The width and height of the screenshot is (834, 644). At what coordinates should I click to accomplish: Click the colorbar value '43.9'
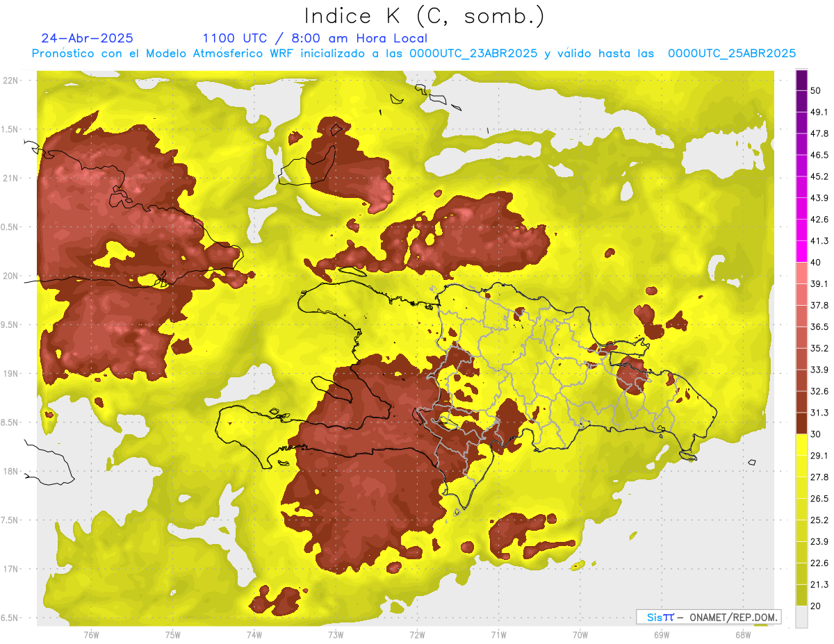pos(819,198)
